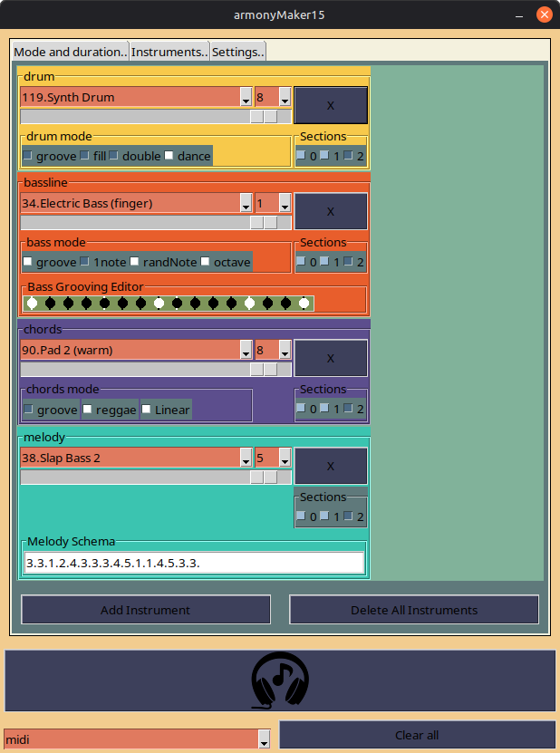560x753 pixels.
Task: Remove the melody instrument with X
Action: coord(331,467)
